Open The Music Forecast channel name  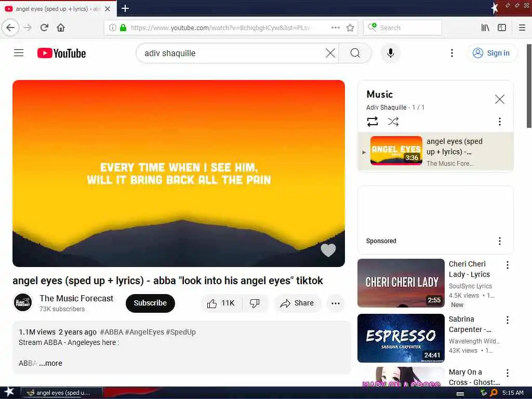[x=76, y=298]
